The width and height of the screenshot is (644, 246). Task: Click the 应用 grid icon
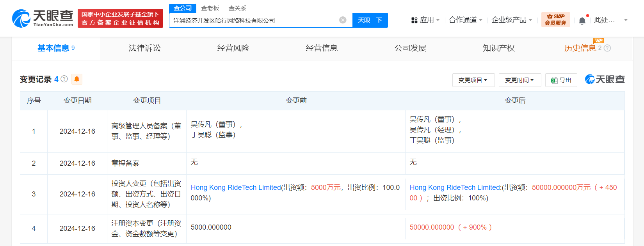point(415,20)
